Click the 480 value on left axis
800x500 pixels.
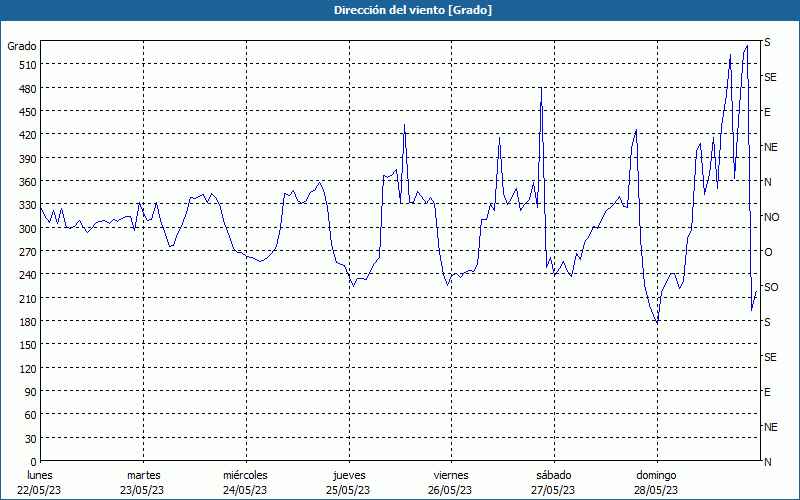(x=28, y=89)
